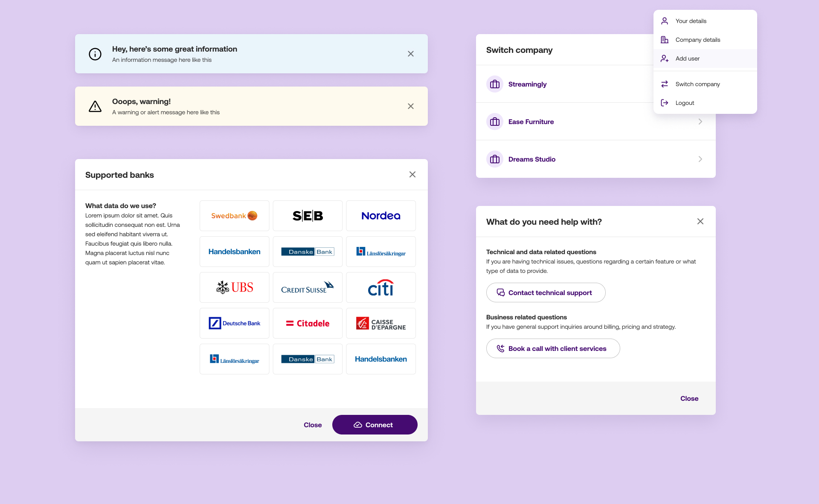Image resolution: width=819 pixels, height=504 pixels.
Task: Click the 'What data do we use?' heading
Action: coord(121,206)
